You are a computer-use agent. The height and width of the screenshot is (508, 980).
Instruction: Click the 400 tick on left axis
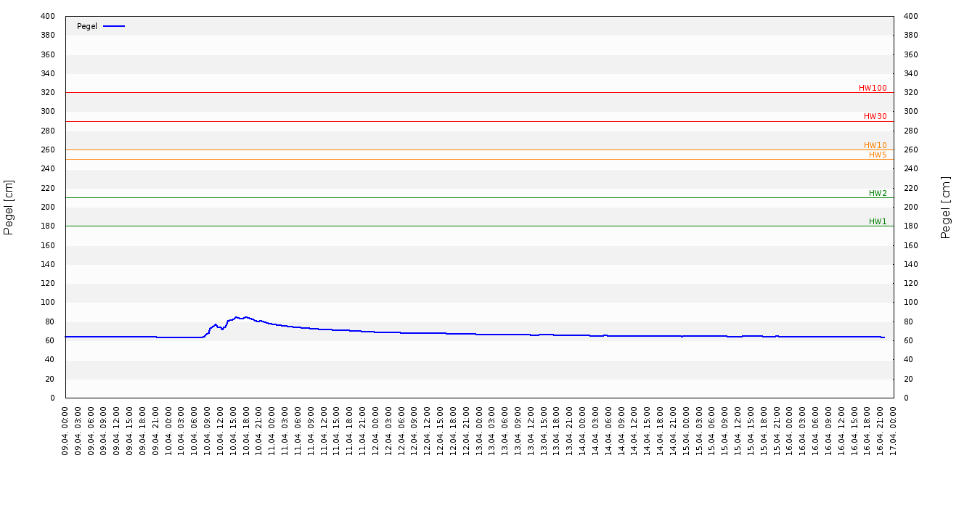coord(47,16)
